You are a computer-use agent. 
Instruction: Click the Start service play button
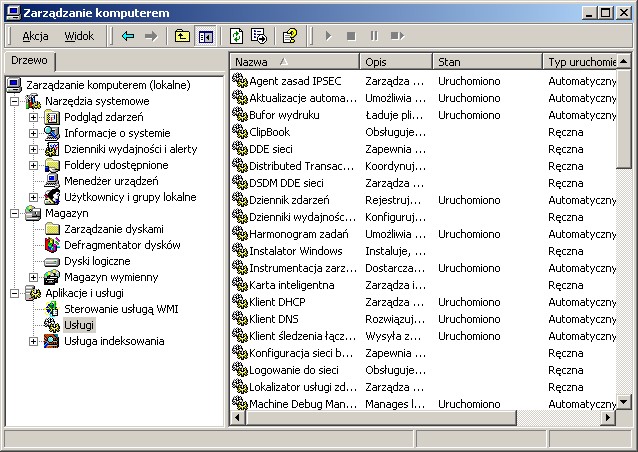[x=328, y=36]
